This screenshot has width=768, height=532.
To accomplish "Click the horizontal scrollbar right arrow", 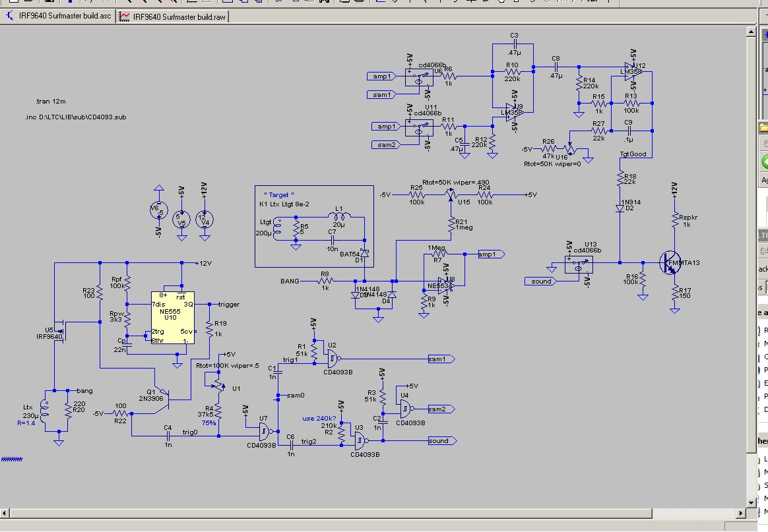I will [742, 514].
